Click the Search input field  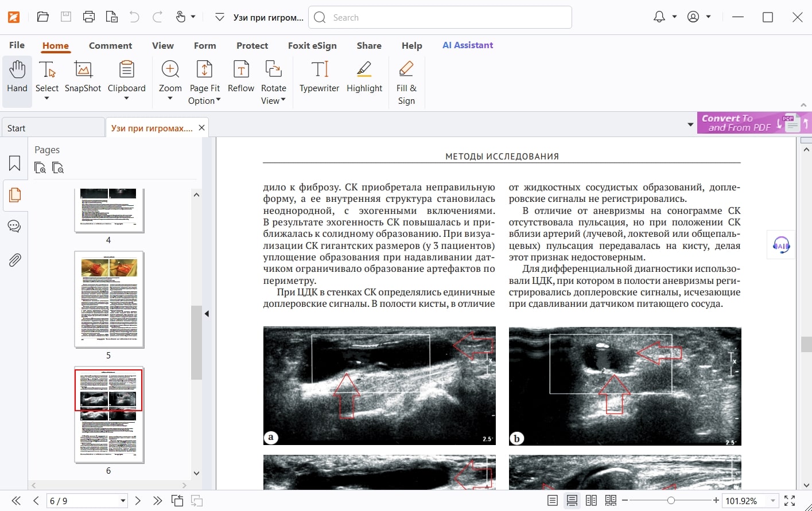(440, 17)
